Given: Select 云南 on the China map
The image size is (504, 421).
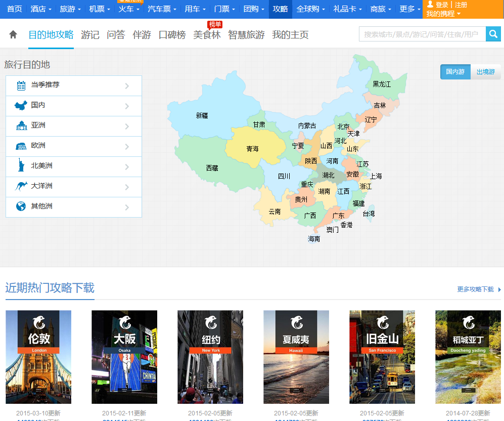Looking at the screenshot, I should pyautogui.click(x=275, y=212).
